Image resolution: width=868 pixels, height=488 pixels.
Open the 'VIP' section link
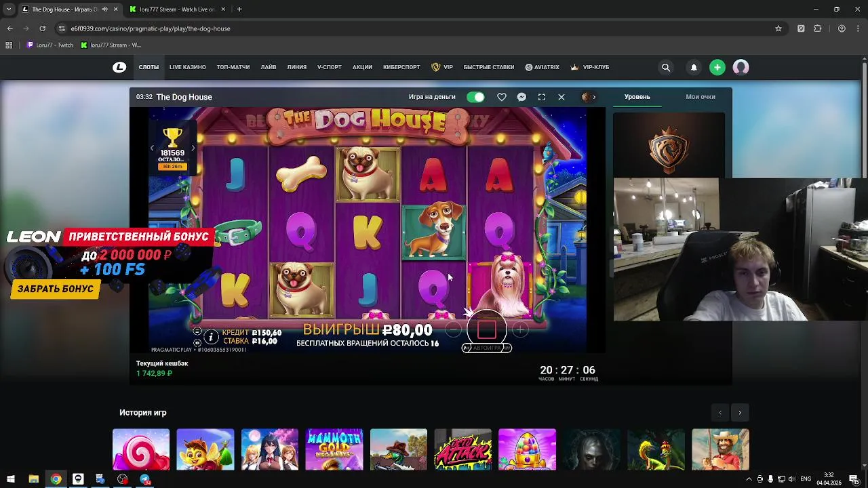click(442, 67)
